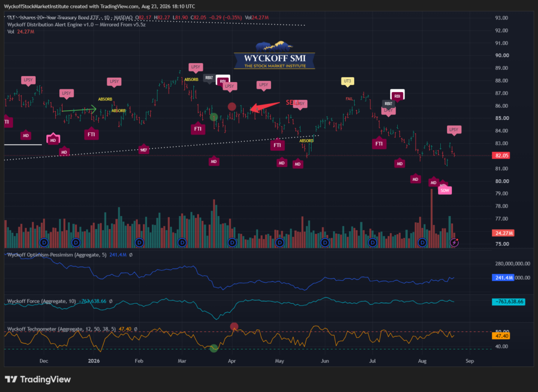Screen dimensions: 538x392
Task: Click the purple lightning bolt event icon
Action: click(x=454, y=243)
